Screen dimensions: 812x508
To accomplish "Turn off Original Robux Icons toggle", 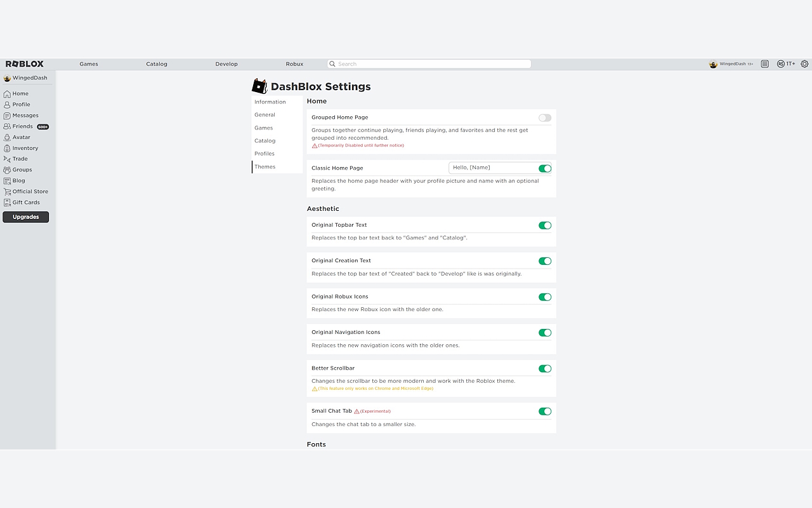I will (x=544, y=297).
